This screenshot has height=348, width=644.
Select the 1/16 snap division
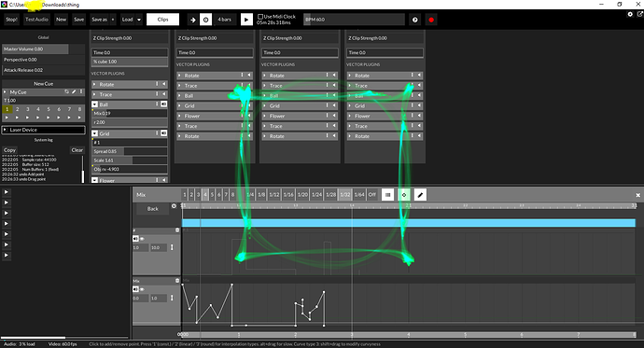coord(288,194)
